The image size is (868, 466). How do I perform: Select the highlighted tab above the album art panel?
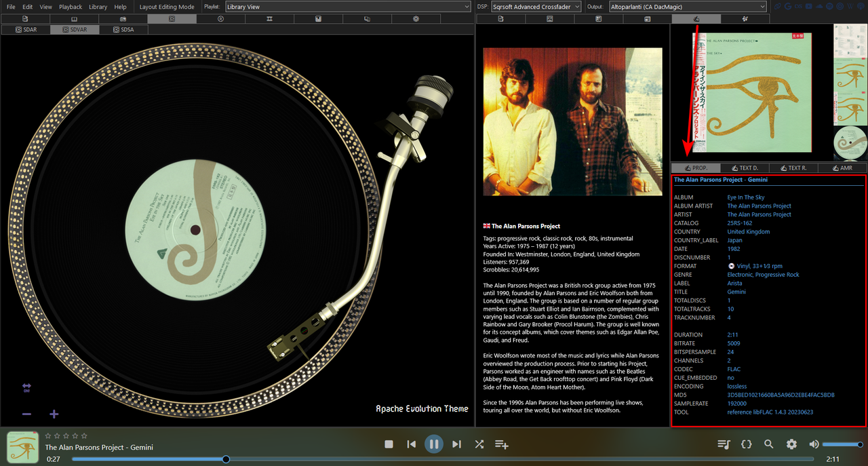pyautogui.click(x=696, y=19)
